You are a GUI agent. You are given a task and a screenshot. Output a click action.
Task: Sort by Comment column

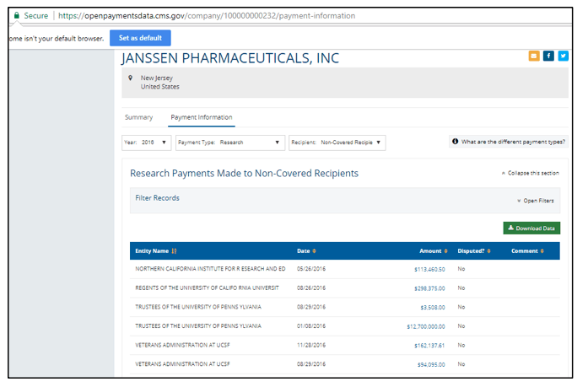pos(527,250)
